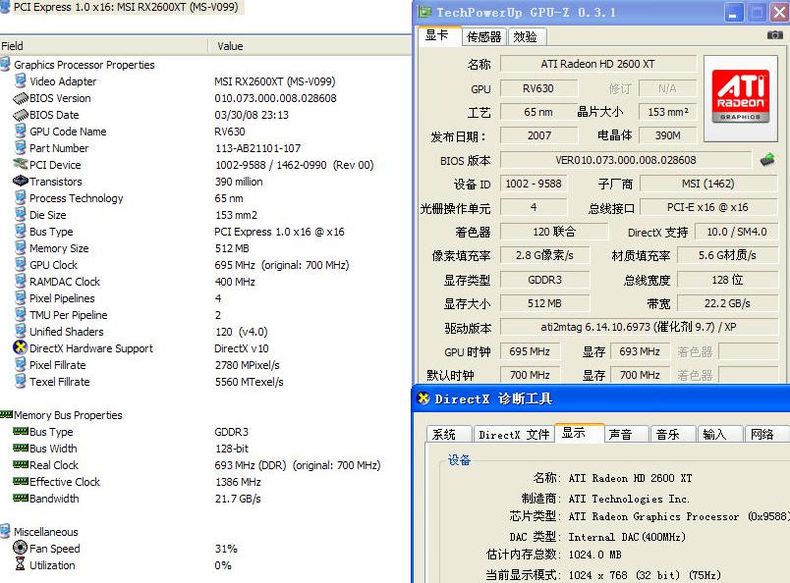Click the Process Technology icon

tap(20, 198)
